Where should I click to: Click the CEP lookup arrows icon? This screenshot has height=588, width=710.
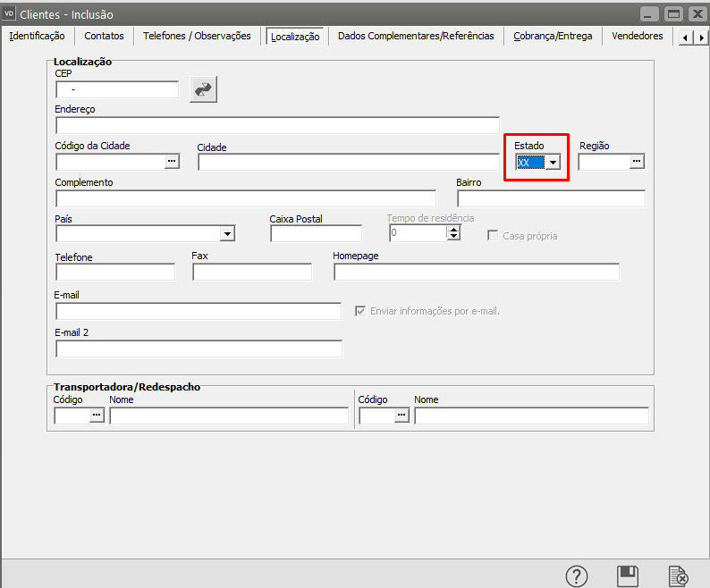pos(203,89)
